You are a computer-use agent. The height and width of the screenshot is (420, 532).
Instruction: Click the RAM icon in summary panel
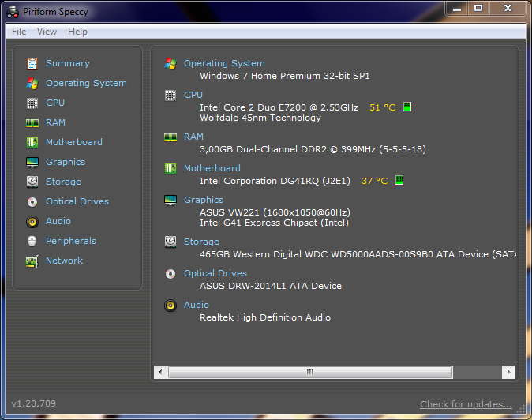[170, 137]
